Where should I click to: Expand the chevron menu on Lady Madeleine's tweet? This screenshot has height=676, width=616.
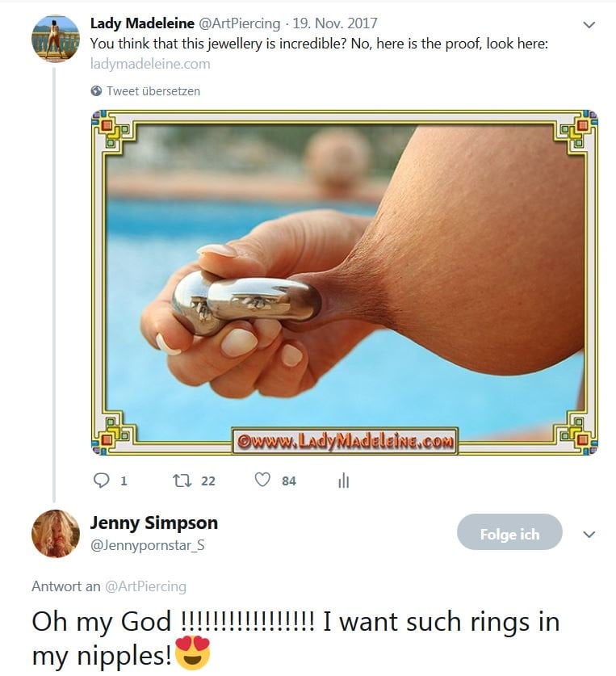[x=589, y=24]
